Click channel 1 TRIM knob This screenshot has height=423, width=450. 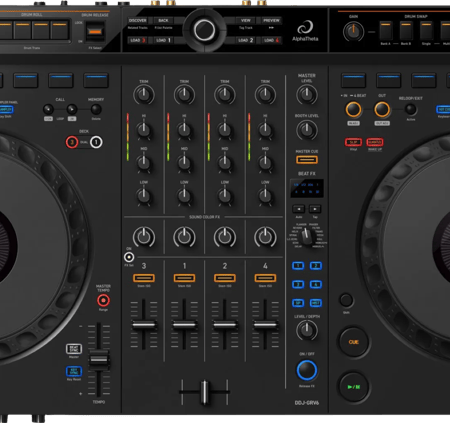(x=184, y=95)
